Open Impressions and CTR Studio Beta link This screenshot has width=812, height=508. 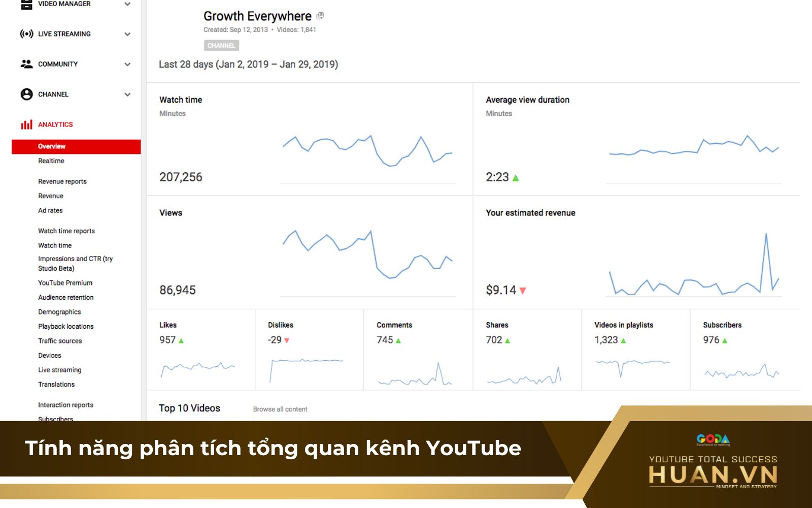coord(75,264)
